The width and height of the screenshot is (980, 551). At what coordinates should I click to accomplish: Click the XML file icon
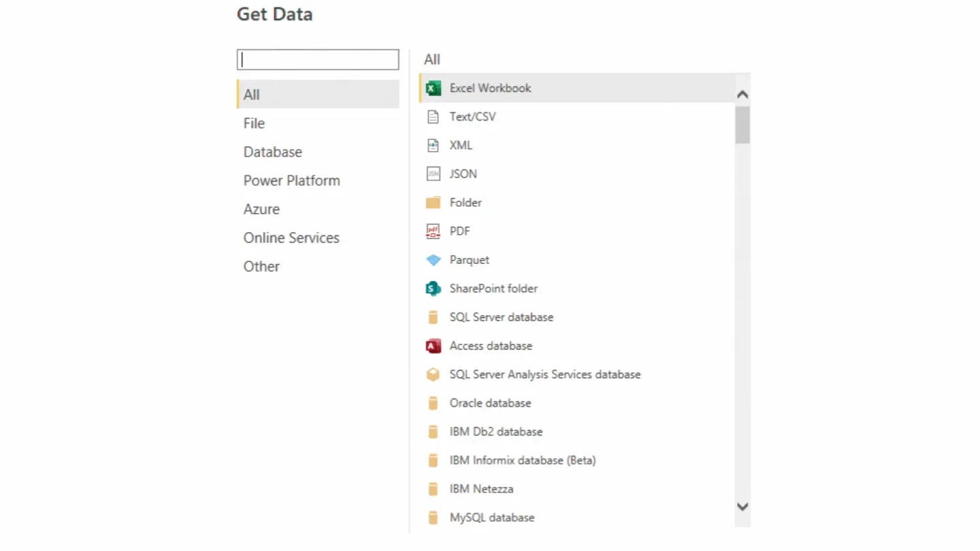433,146
